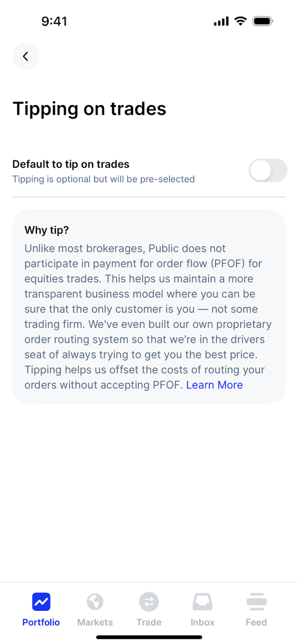Tap the Markets globe icon
This screenshot has height=644, width=298.
point(95,602)
